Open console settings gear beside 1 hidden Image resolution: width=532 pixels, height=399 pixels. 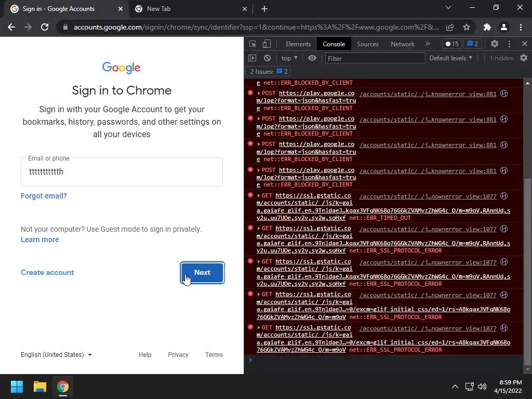click(x=524, y=58)
